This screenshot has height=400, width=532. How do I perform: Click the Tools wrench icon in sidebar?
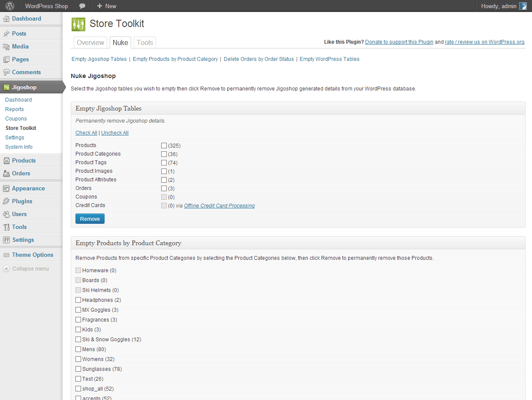tap(6, 227)
